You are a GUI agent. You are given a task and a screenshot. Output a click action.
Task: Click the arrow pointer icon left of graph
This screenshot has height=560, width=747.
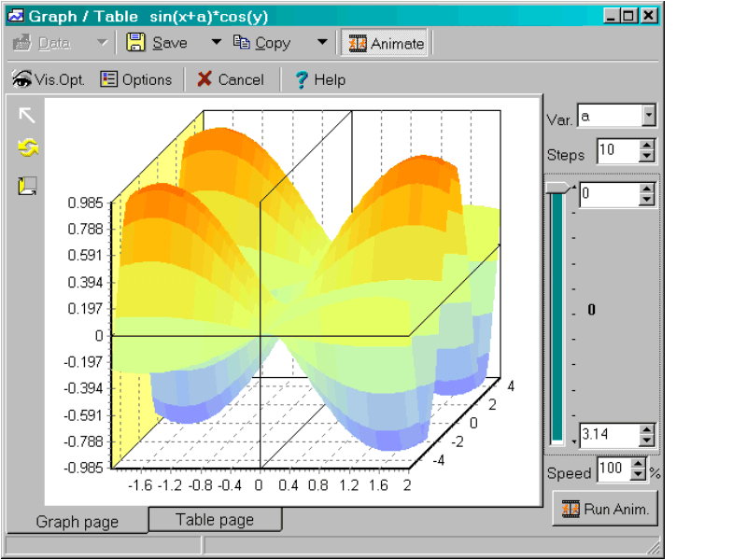(x=27, y=115)
